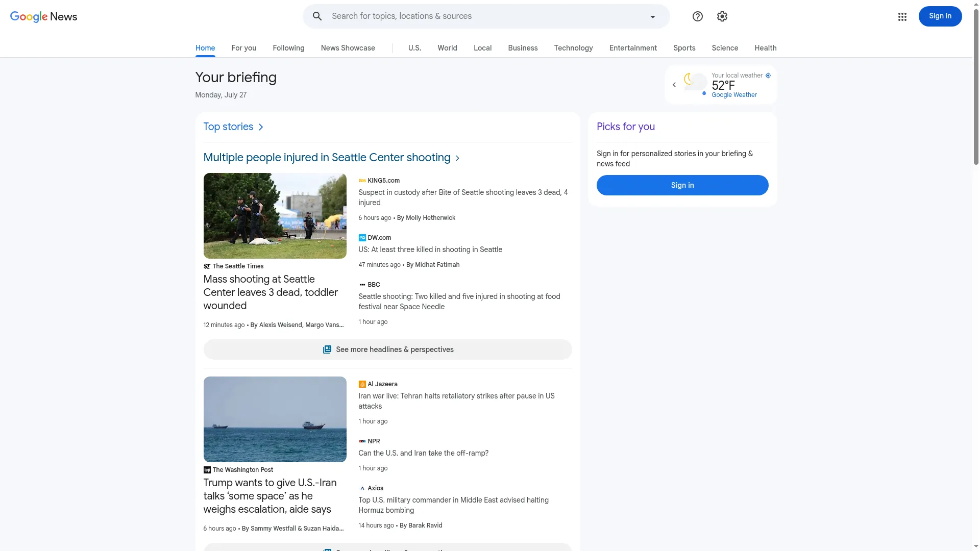Open the Google News logo homepage

pos(43,16)
